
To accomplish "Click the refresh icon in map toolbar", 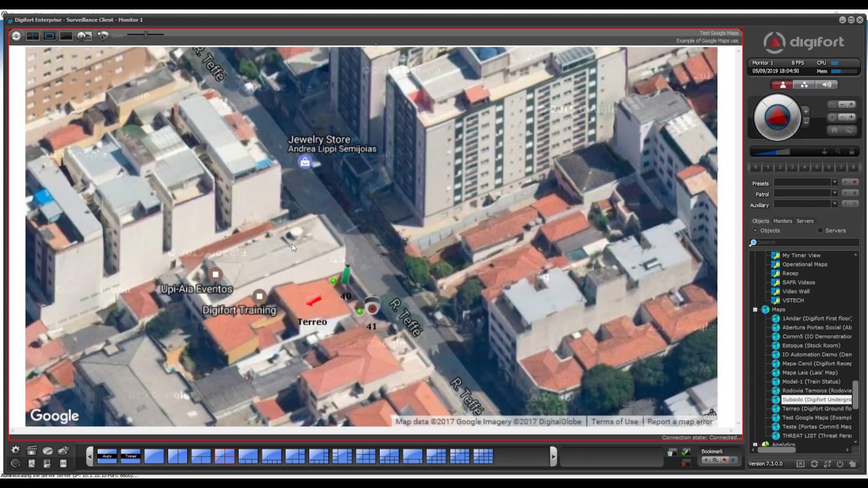I will [16, 35].
